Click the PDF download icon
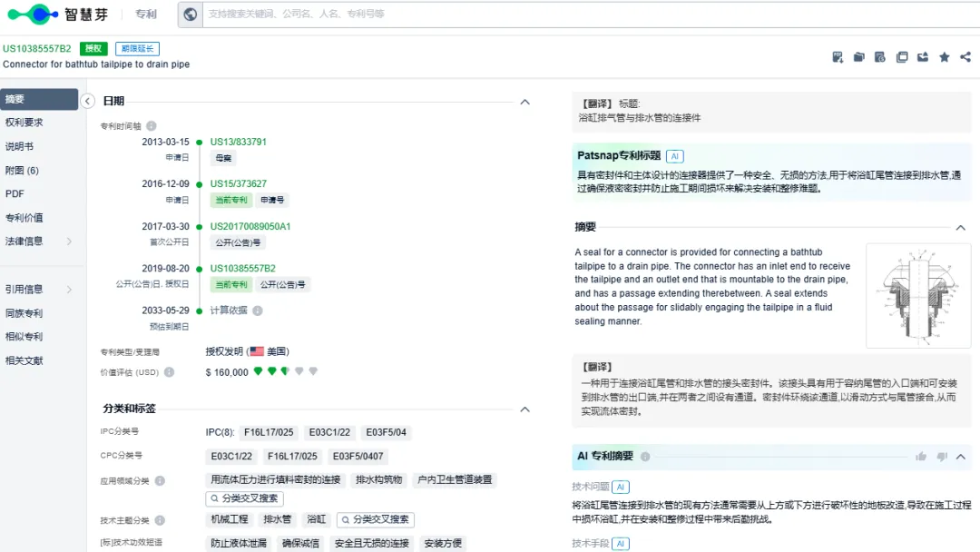This screenshot has width=980, height=552. tap(838, 57)
